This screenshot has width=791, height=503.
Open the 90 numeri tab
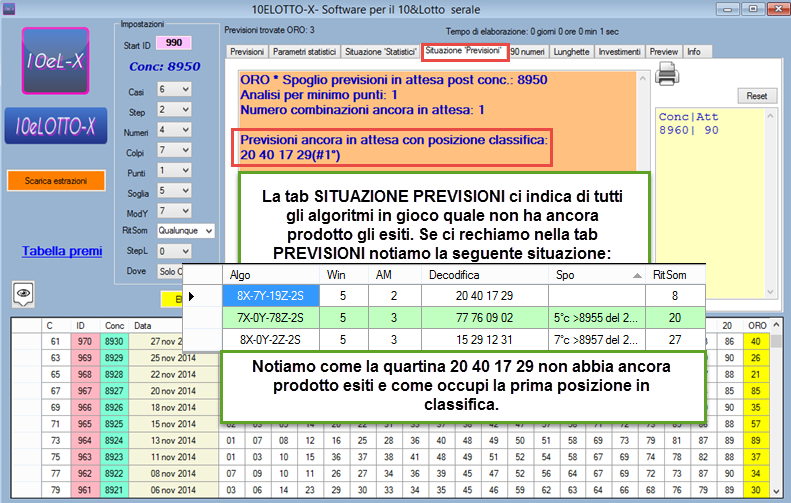coord(528,51)
